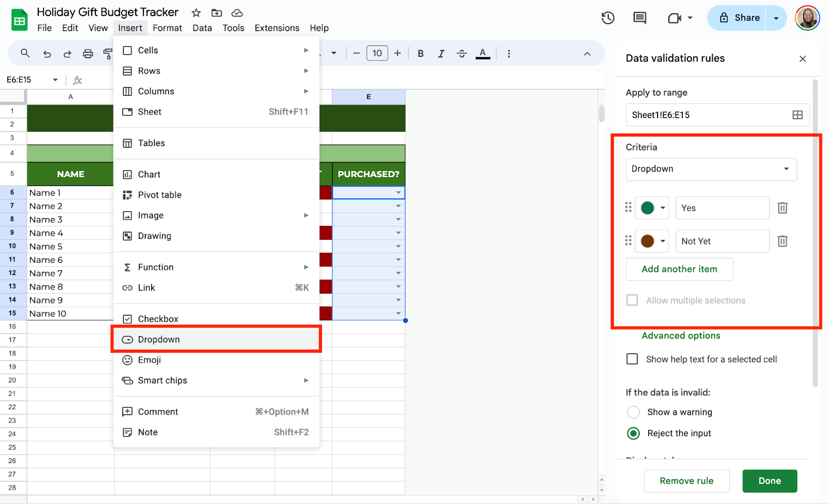Toggle italic formatting in toolbar
Viewport: 829px width, 504px height.
[x=441, y=53]
